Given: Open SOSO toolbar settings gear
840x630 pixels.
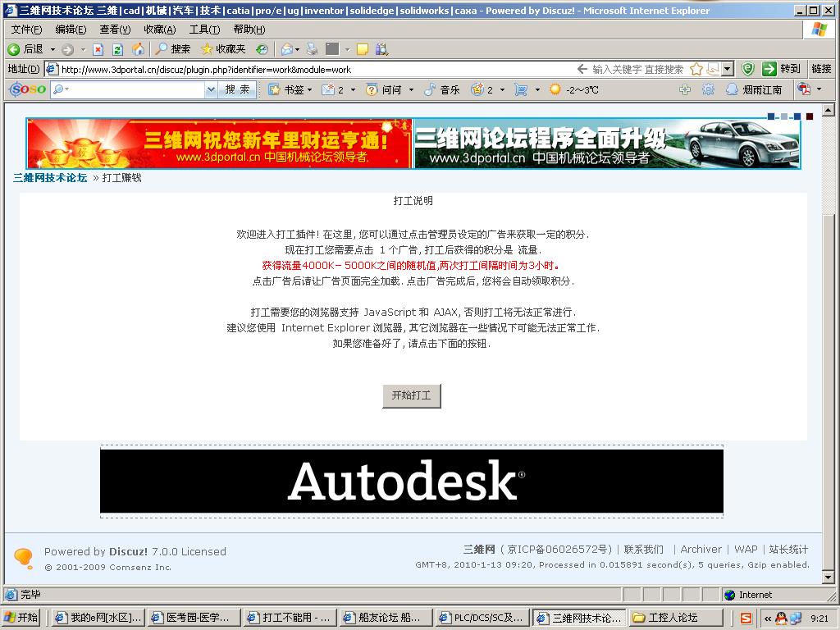Looking at the screenshot, I should tap(708, 89).
